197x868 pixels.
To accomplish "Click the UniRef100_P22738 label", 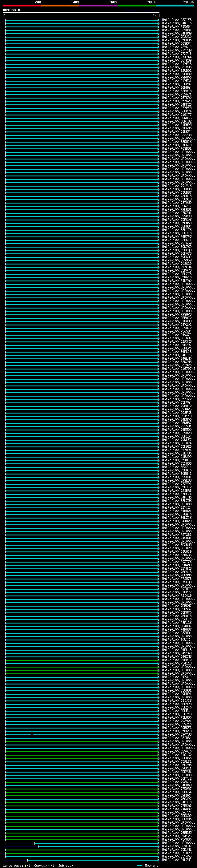I will point(177,135).
